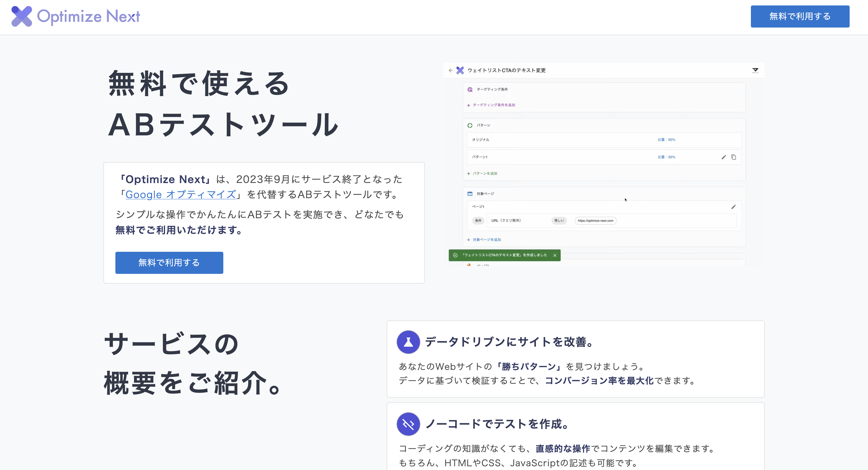Click the Optimize Next X logo icon in header

coord(22,16)
